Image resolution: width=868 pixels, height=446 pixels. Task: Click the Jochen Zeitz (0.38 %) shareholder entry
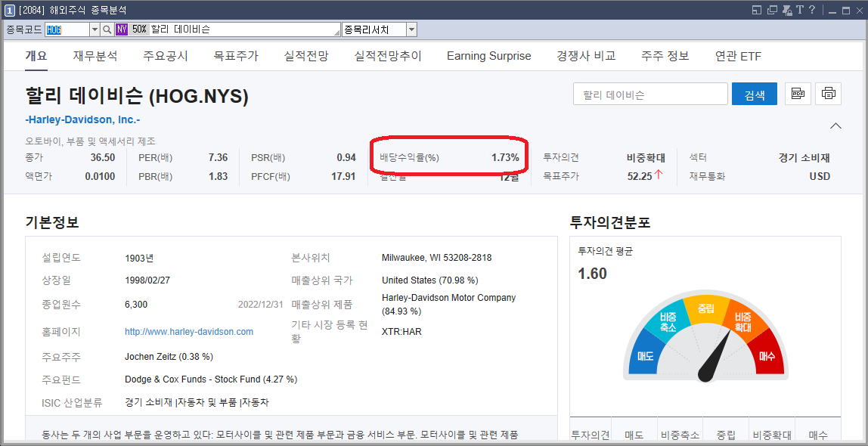169,356
